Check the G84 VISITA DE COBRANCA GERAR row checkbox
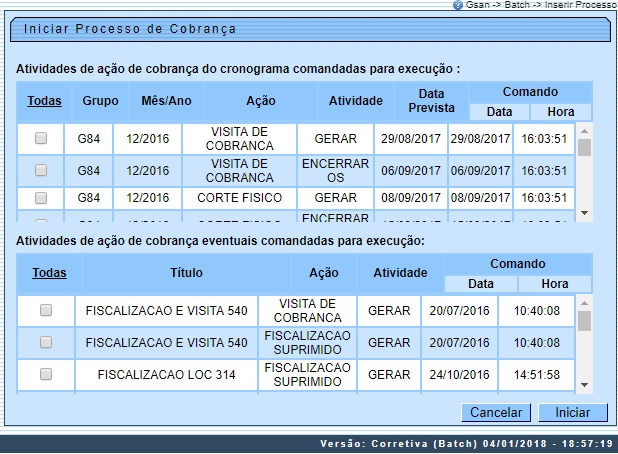 [41, 138]
